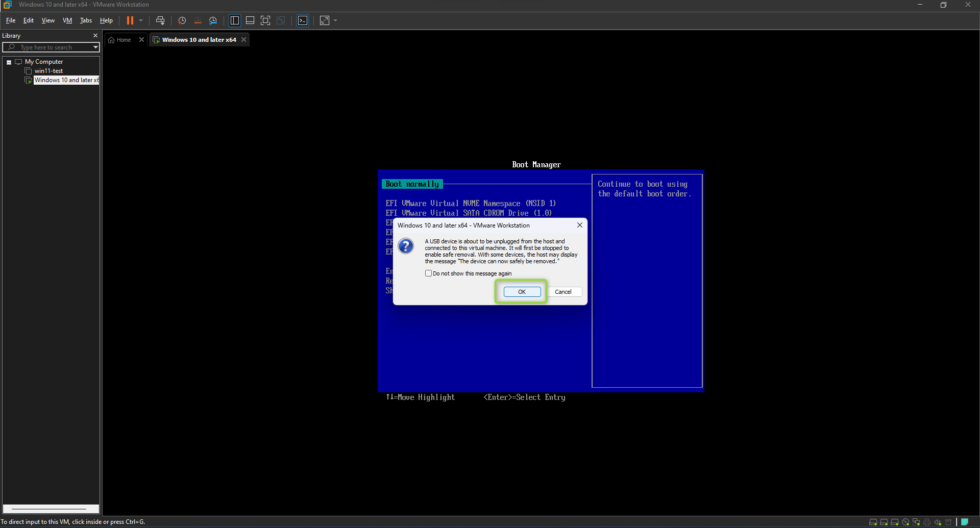
Task: Click OK in the USB dialog
Action: pos(522,292)
